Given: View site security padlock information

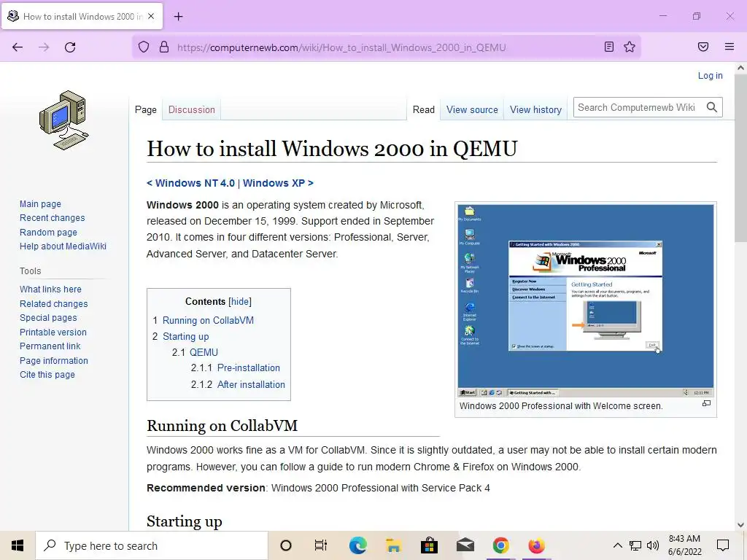Looking at the screenshot, I should [164, 47].
